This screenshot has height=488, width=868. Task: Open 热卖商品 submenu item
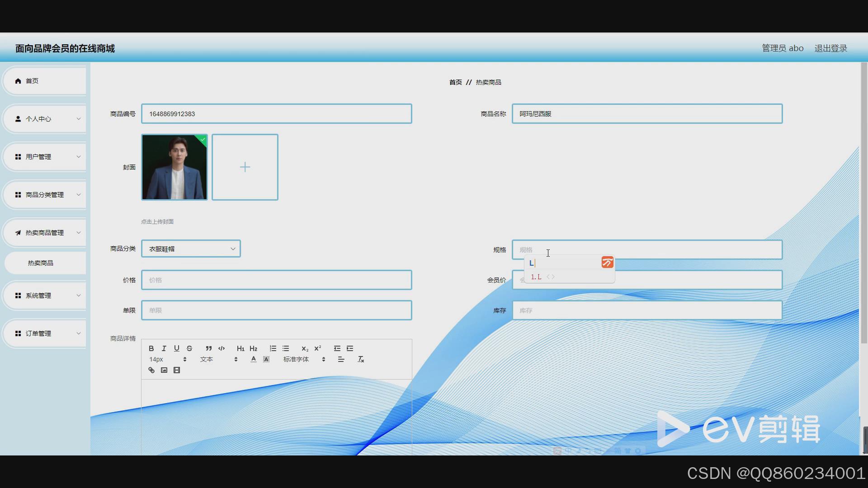(x=45, y=263)
